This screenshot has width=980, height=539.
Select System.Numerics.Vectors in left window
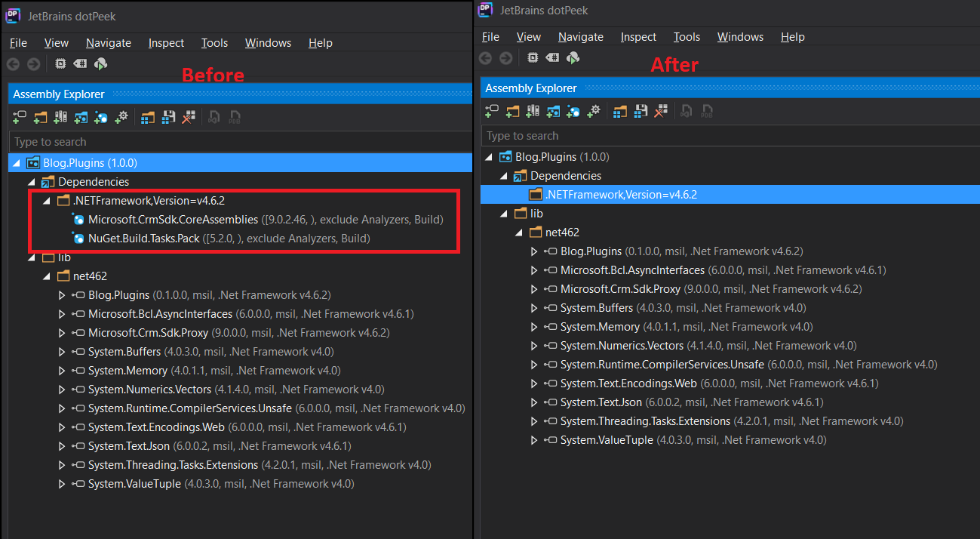(228, 390)
